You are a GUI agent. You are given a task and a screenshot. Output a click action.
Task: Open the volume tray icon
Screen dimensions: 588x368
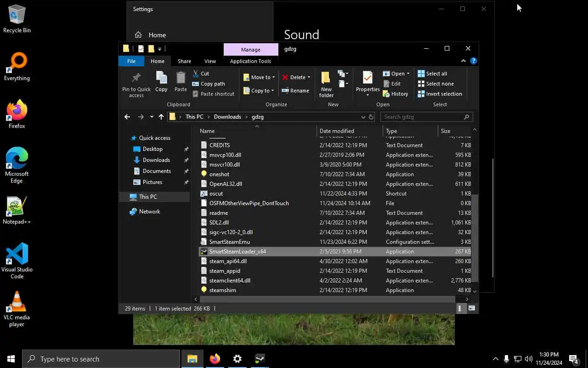pos(528,359)
